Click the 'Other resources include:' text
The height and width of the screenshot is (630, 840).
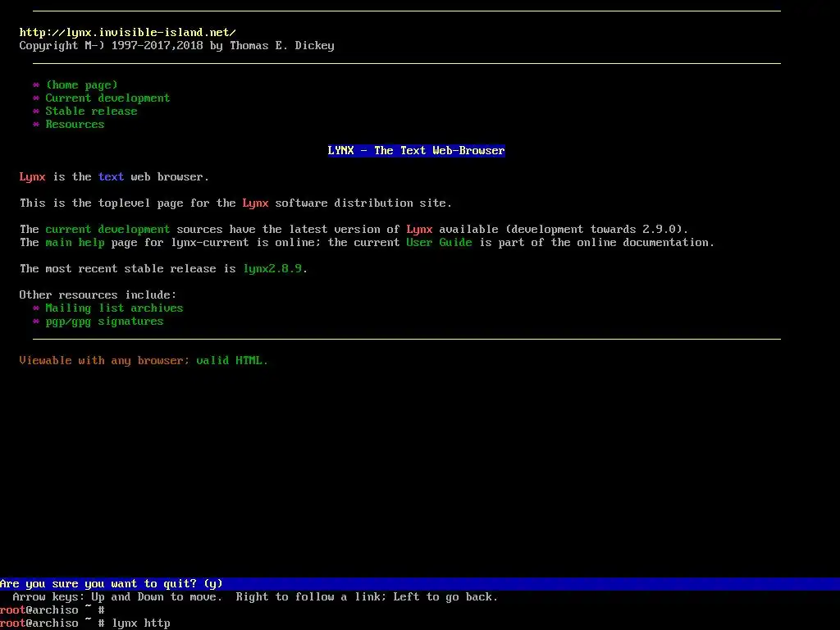[x=98, y=294]
